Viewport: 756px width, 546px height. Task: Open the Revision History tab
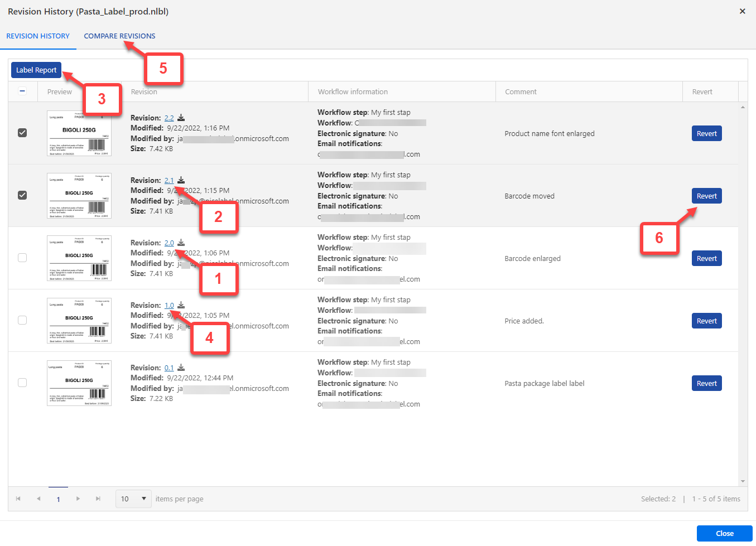tap(38, 36)
